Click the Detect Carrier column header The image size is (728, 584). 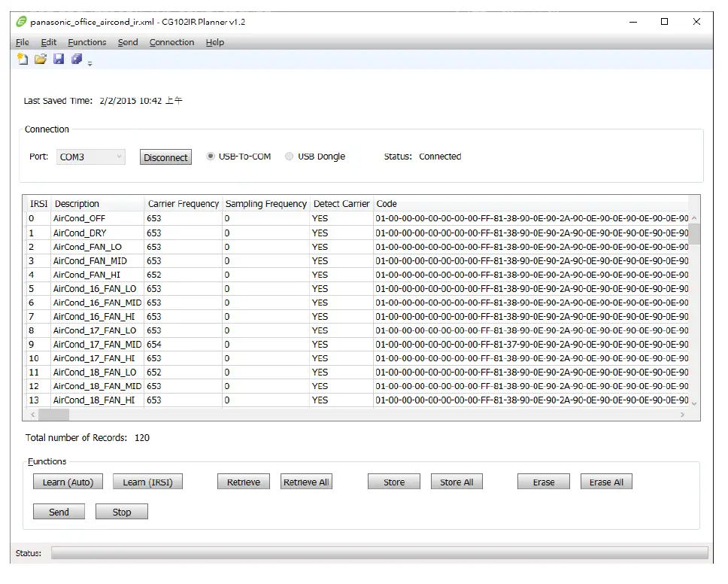tap(341, 203)
